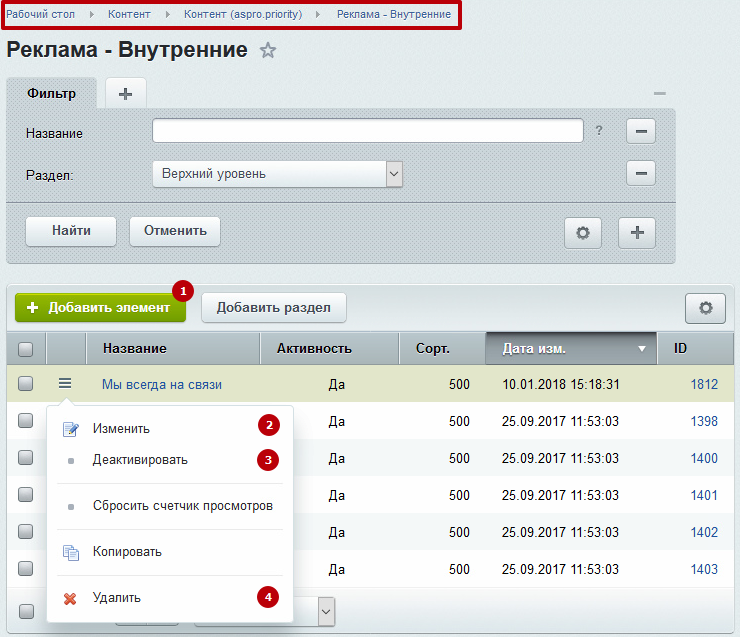The width and height of the screenshot is (740, 637).
Task: Toggle sort arrow on Дата изм. column
Action: click(641, 349)
